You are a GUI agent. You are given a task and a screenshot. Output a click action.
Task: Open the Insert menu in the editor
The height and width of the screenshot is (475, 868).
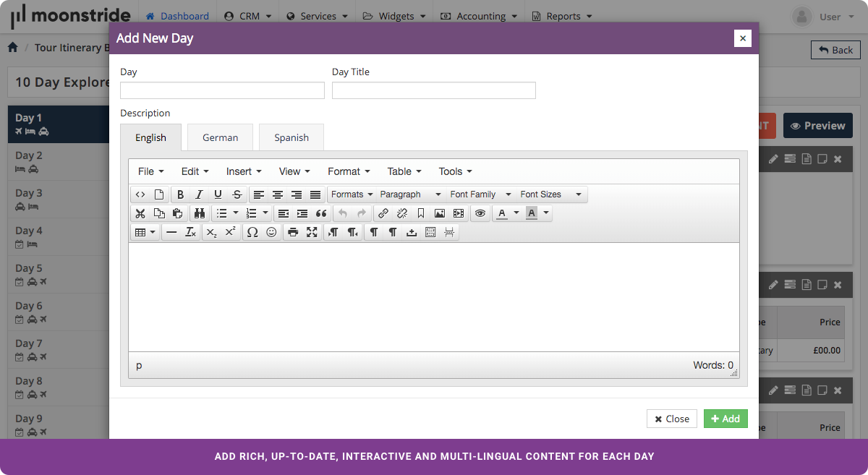pyautogui.click(x=243, y=171)
